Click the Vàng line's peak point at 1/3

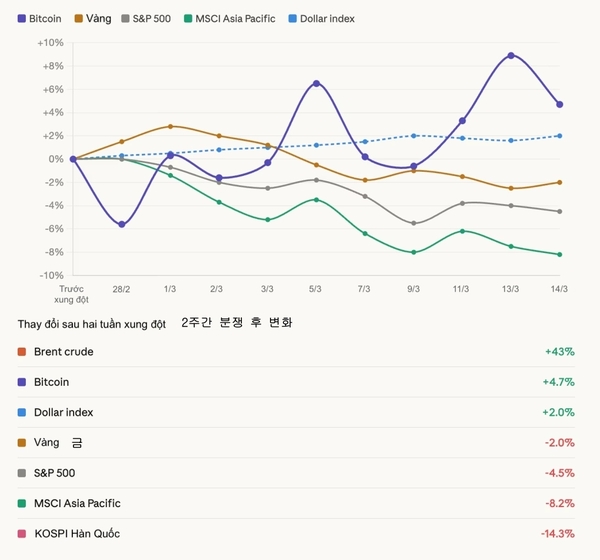point(171,126)
